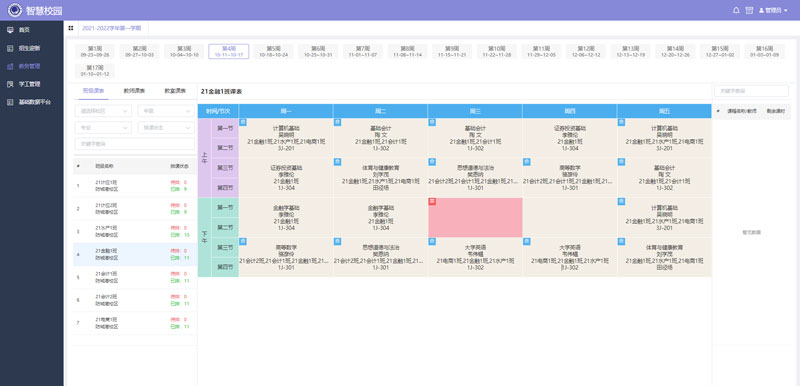
Task: Open the campus (校区) filter dropdown
Action: (x=103, y=111)
